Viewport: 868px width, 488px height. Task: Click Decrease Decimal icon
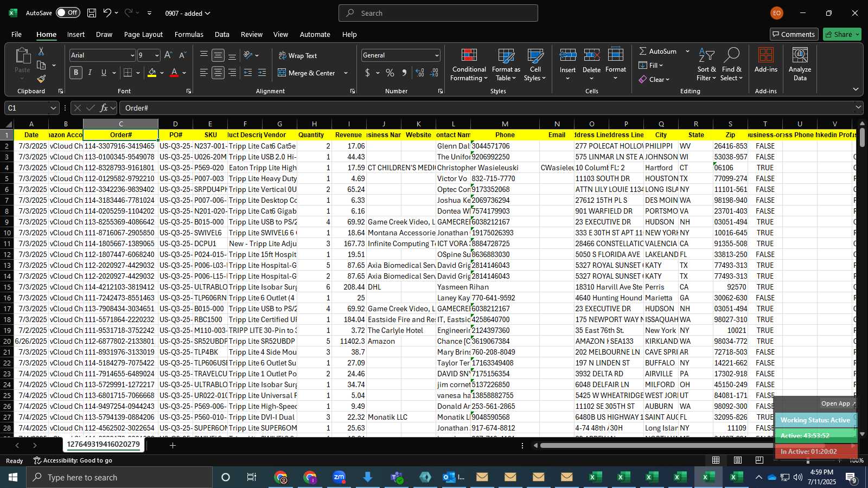(434, 73)
